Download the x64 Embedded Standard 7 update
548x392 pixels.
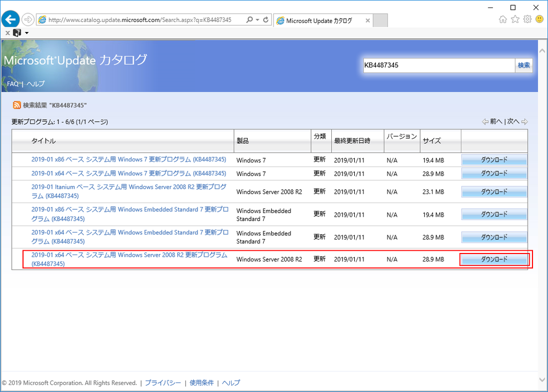pyautogui.click(x=494, y=237)
